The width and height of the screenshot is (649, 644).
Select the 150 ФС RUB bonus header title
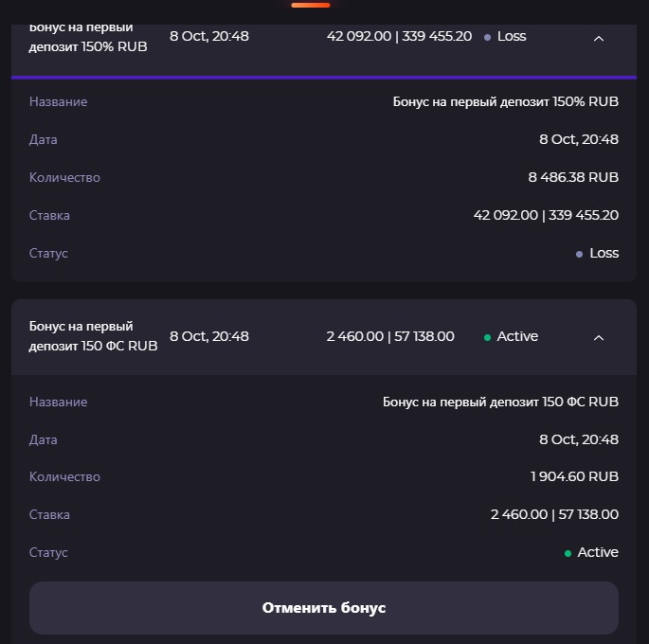coord(93,336)
